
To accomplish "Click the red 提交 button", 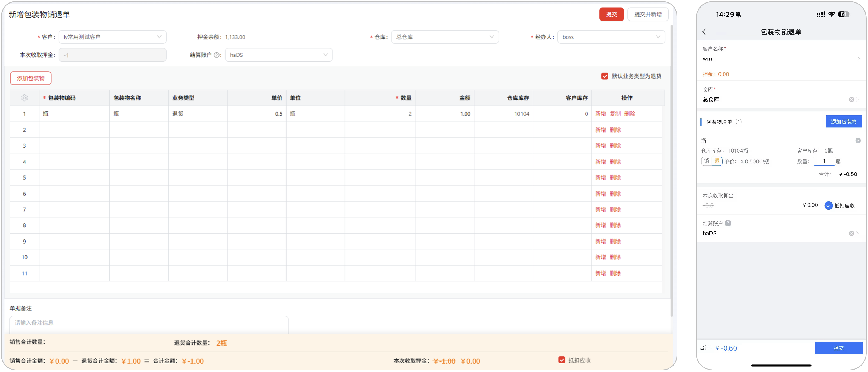I will tap(611, 14).
